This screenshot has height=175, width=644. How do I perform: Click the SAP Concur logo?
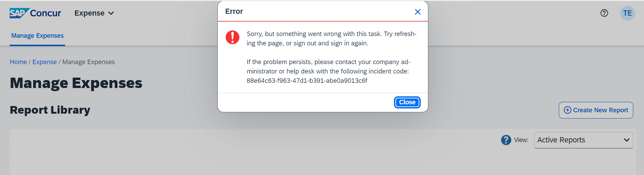(35, 13)
